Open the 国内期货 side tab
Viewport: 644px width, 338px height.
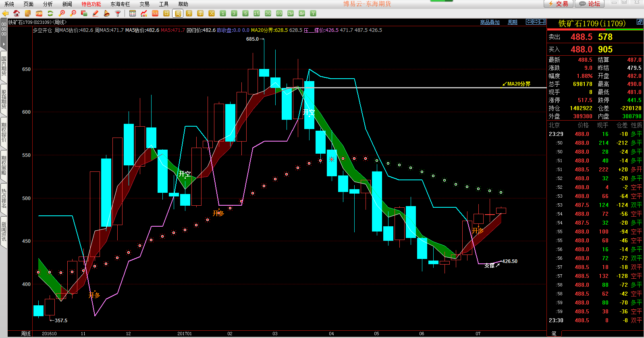coord(4,66)
